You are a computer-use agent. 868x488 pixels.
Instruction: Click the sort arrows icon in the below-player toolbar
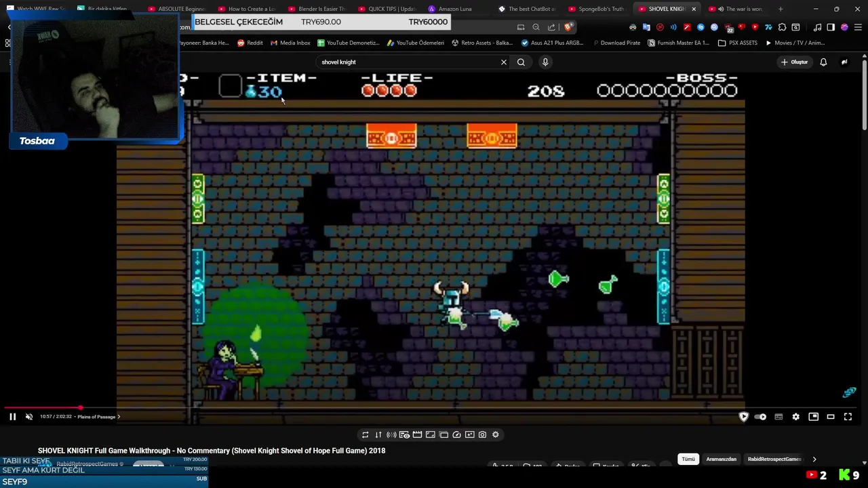point(378,434)
